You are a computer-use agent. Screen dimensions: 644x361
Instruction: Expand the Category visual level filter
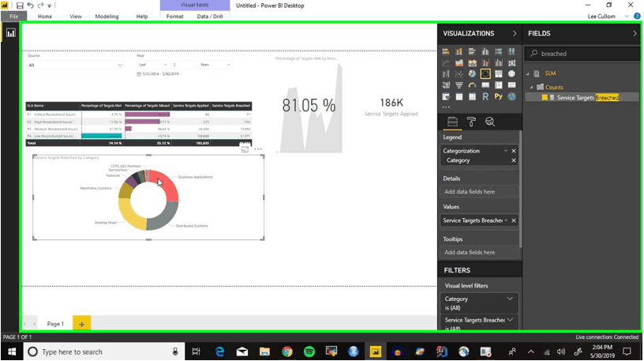point(509,299)
